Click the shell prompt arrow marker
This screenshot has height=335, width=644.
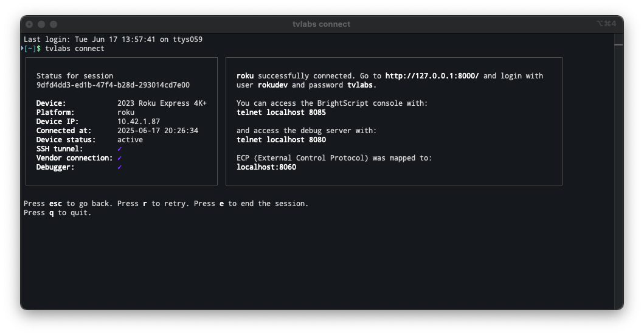pos(23,49)
